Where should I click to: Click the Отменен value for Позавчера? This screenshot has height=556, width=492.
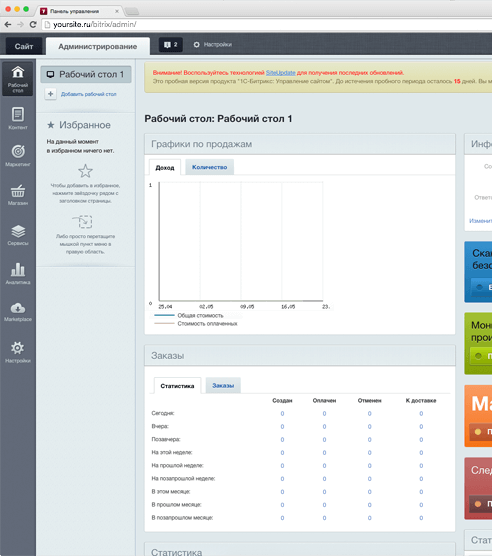369,440
